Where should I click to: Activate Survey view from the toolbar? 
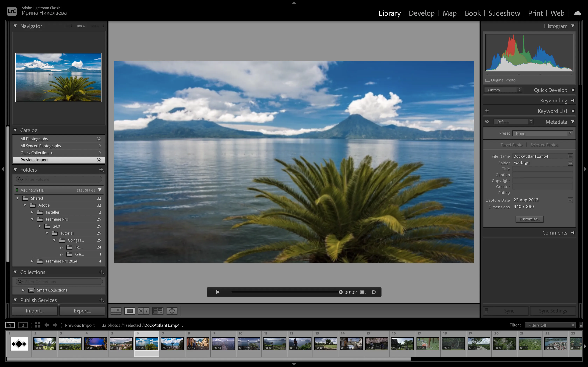[x=158, y=311]
